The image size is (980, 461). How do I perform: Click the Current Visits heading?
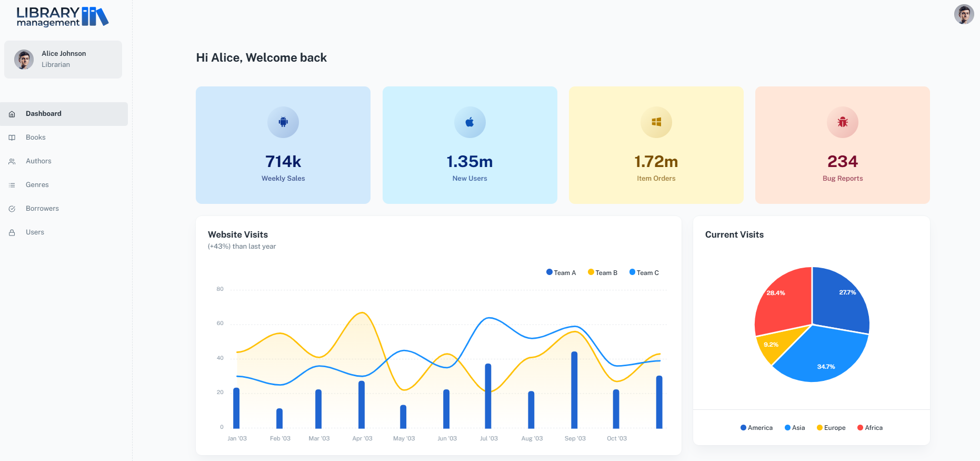[734, 234]
